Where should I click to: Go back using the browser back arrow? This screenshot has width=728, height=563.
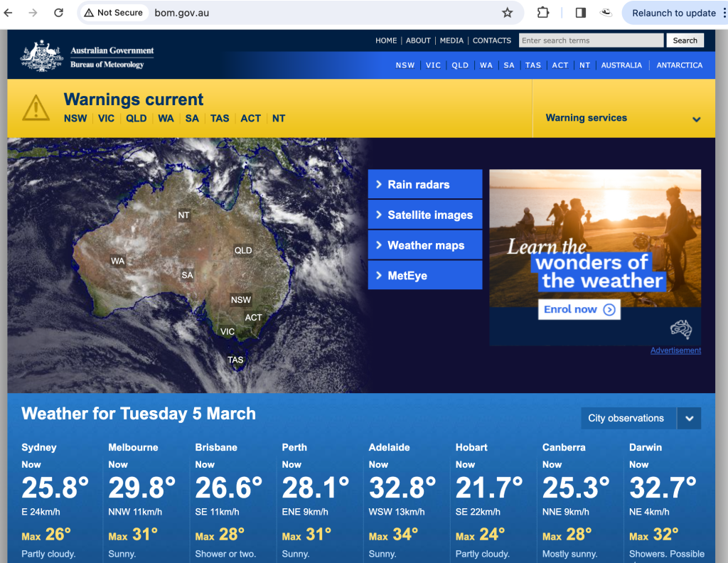pos(8,13)
